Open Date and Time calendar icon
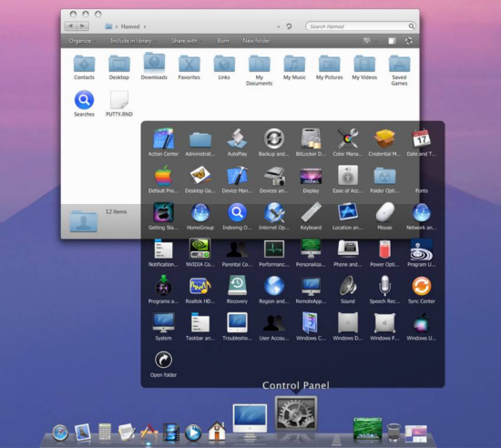The height and width of the screenshot is (448, 501). (422, 138)
